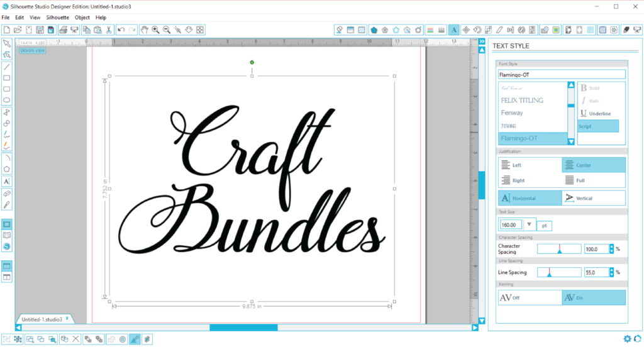Select the Script style option
Viewport: 644px width, 347px height.
tap(598, 126)
